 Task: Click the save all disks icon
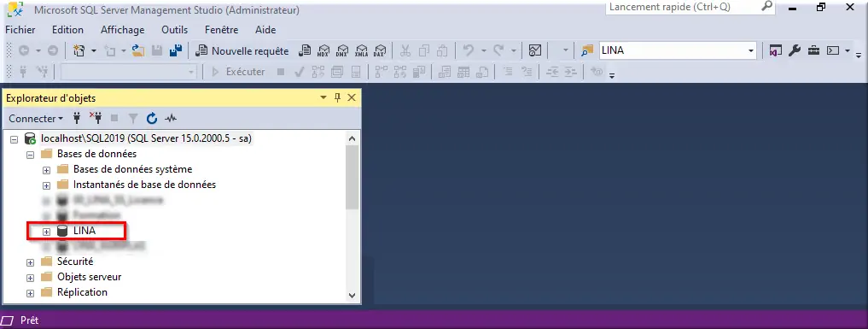(x=176, y=51)
